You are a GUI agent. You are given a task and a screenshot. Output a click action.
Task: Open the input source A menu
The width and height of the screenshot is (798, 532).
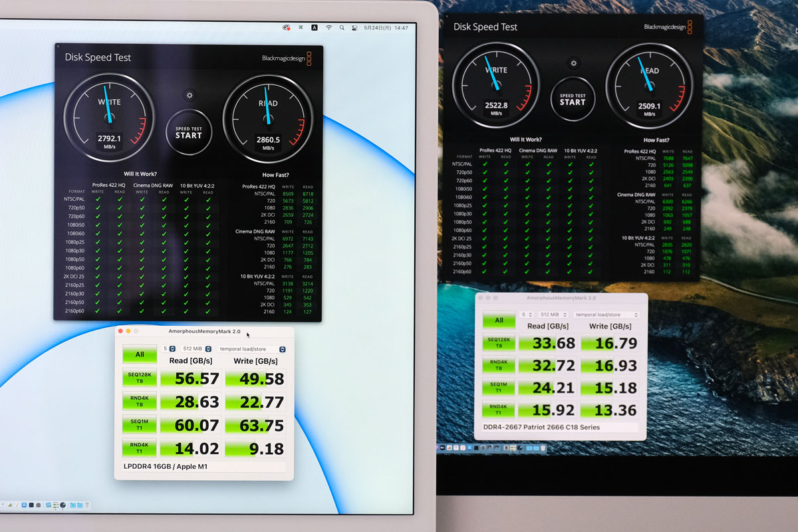(315, 27)
